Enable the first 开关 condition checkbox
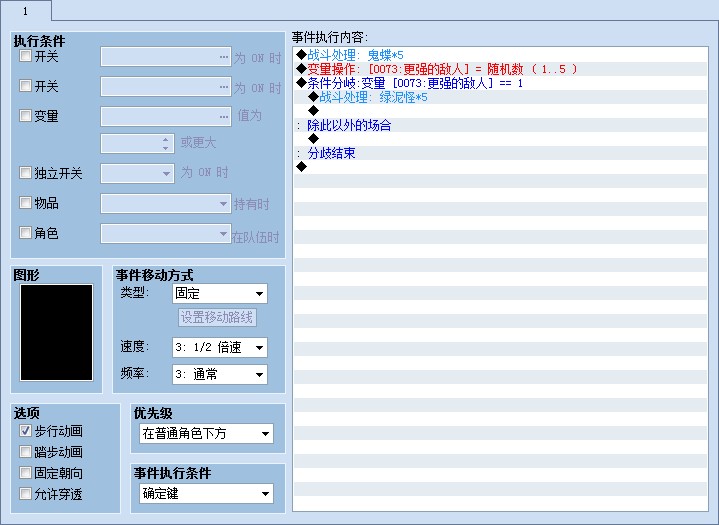The width and height of the screenshot is (719, 525). 25,56
